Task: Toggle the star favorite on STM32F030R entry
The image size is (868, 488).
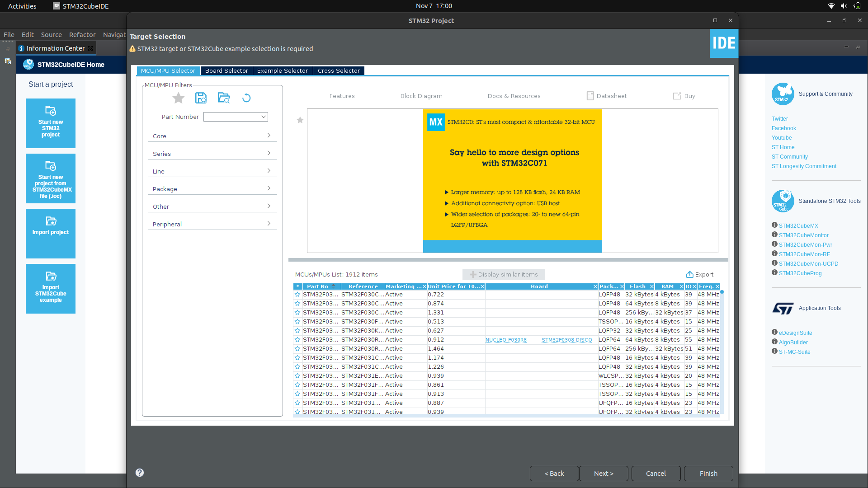Action: click(x=297, y=339)
